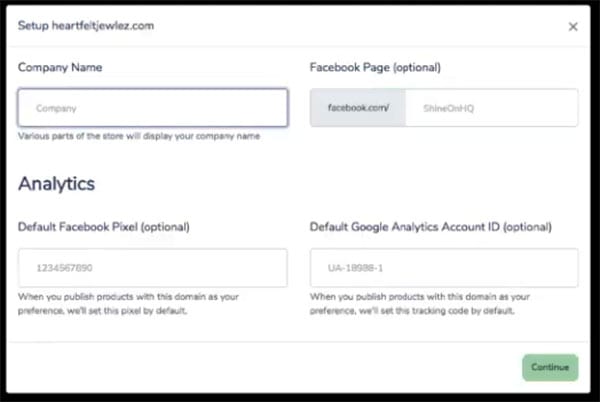
Task: Click the Facebook Page (optional) label
Action: [x=375, y=67]
